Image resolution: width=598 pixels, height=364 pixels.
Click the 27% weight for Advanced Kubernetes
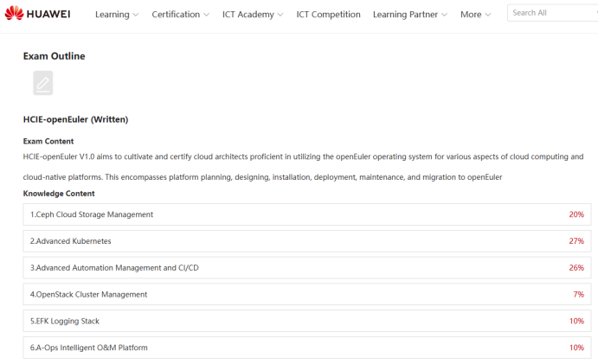(575, 241)
